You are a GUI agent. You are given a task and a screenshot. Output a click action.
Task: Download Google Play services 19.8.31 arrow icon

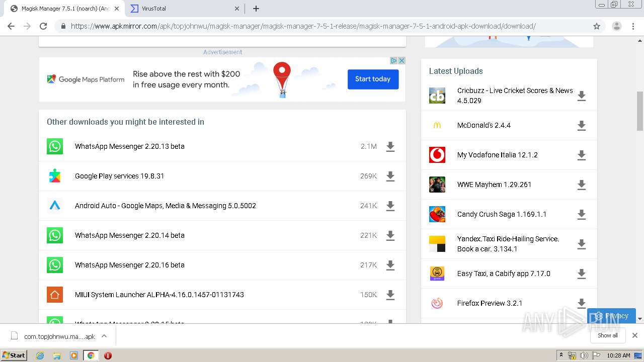click(x=390, y=176)
